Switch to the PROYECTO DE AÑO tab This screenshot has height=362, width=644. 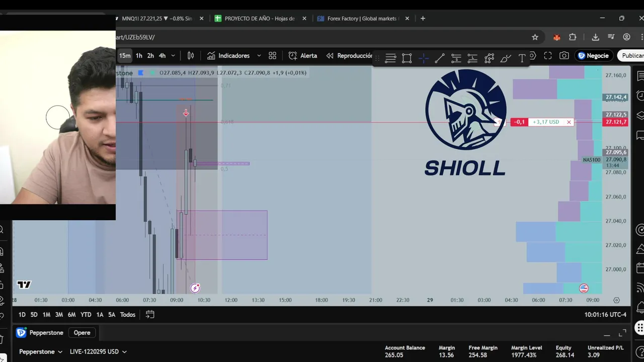pos(259,19)
